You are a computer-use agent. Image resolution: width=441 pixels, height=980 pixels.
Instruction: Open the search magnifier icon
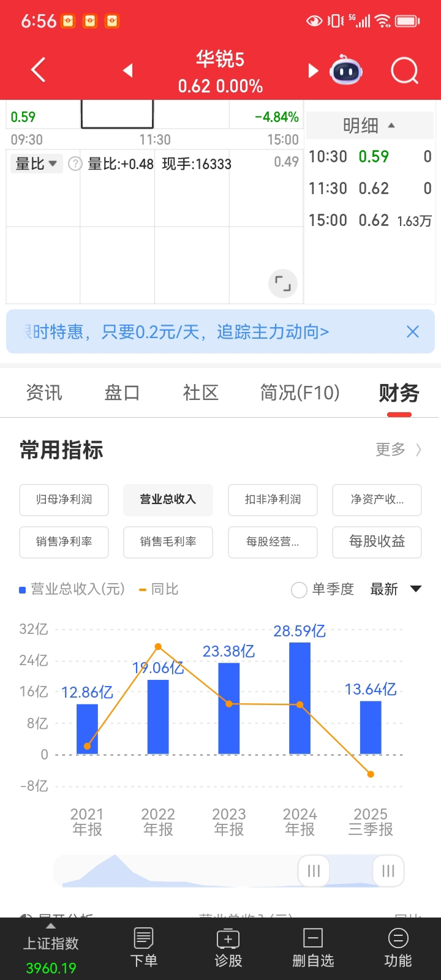[x=404, y=70]
